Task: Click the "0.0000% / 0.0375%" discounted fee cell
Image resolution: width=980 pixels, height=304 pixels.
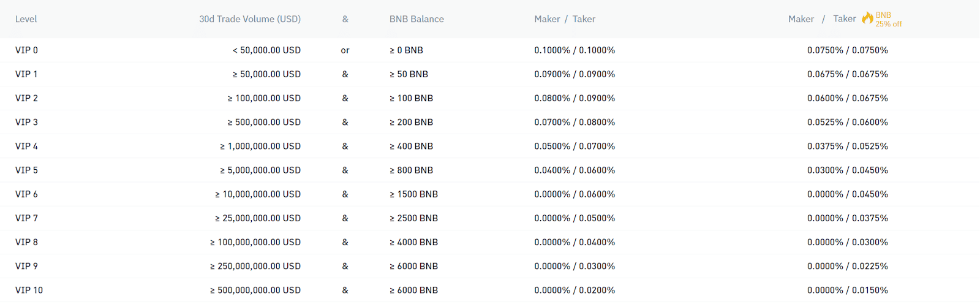Action: click(848, 218)
